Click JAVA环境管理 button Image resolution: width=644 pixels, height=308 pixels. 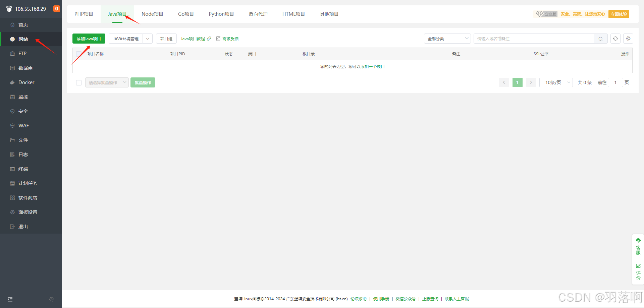126,39
